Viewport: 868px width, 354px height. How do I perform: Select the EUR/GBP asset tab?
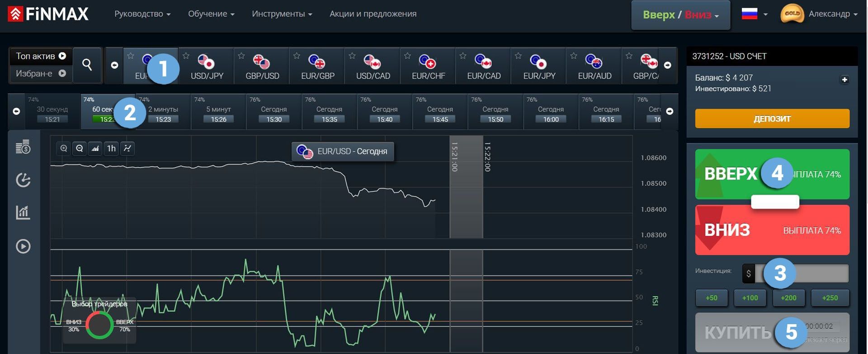[318, 66]
